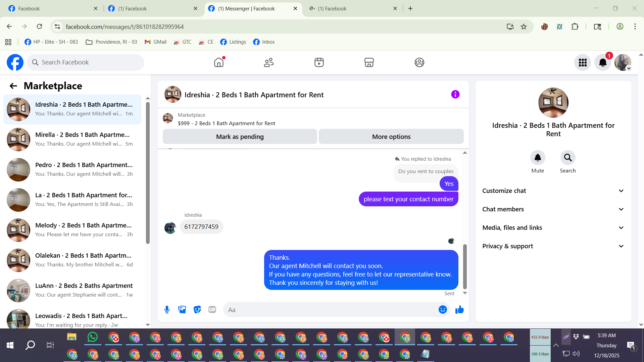Bookmark this page with the star
The height and width of the screenshot is (362, 644).
coord(524,27)
